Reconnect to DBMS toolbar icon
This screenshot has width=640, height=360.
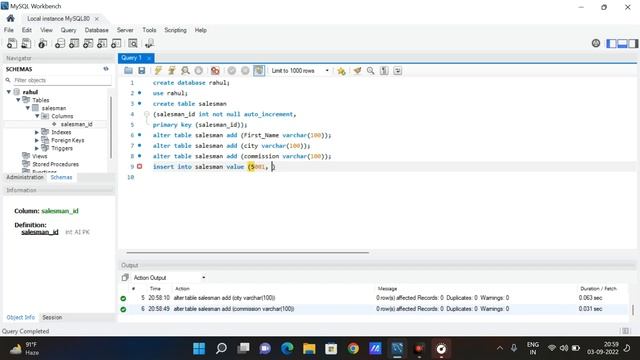pos(149,43)
